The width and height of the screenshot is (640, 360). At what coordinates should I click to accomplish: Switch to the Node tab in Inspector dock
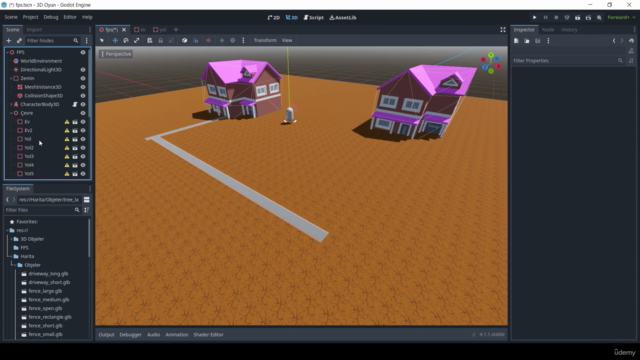tap(548, 30)
